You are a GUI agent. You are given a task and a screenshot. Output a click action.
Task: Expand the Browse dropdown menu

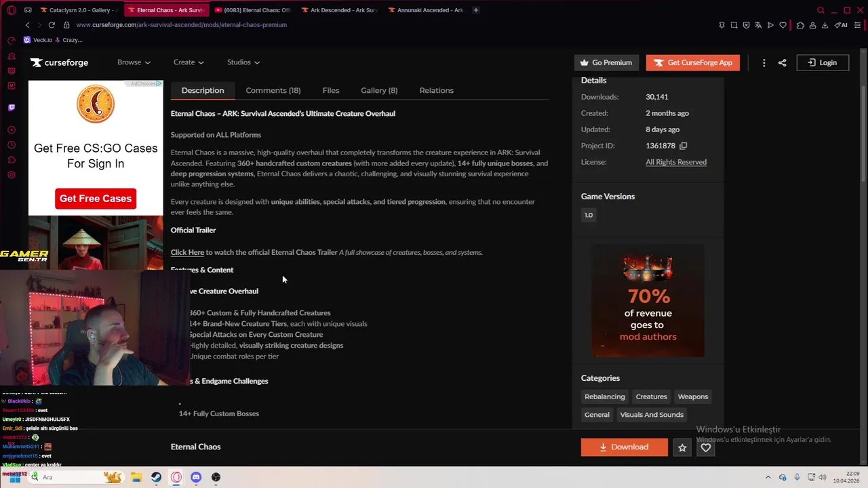[x=134, y=62]
